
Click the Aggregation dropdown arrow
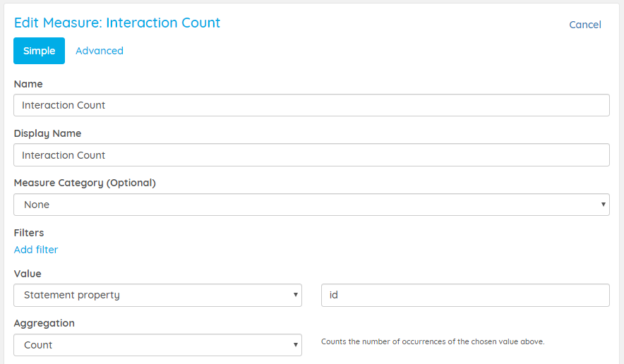[295, 345]
